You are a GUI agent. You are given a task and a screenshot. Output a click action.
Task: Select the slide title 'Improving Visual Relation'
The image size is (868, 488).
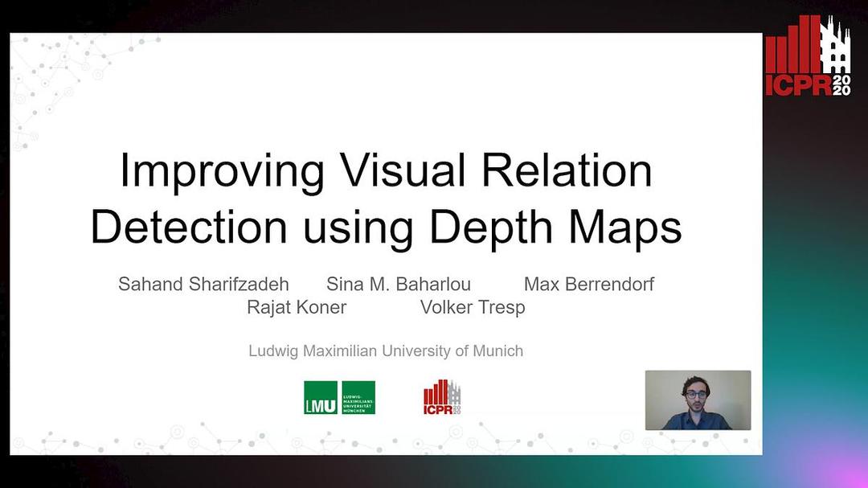coord(386,170)
